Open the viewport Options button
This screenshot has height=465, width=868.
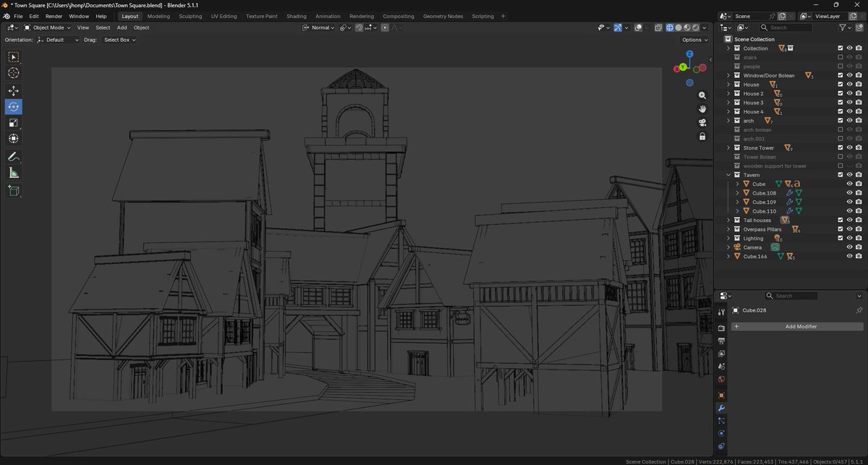tap(693, 40)
